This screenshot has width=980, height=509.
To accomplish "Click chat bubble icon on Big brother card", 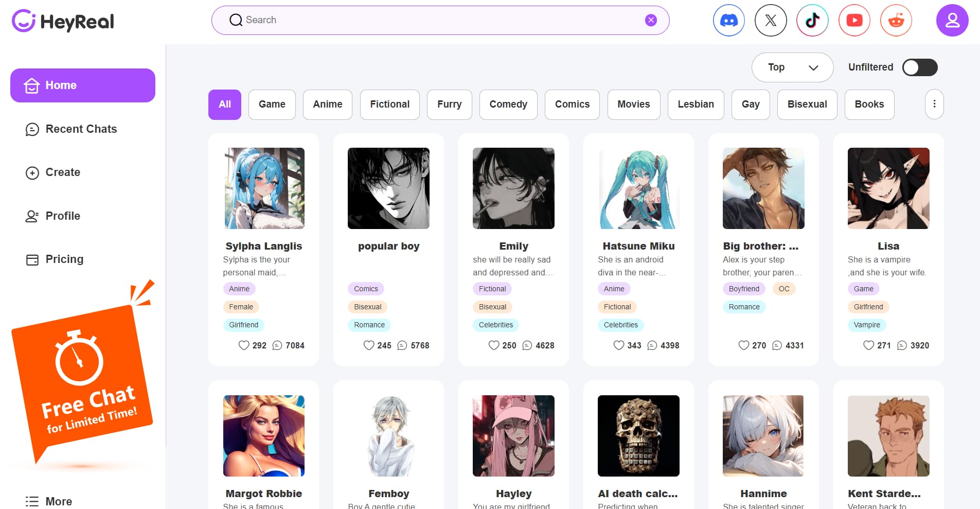I will coord(777,345).
